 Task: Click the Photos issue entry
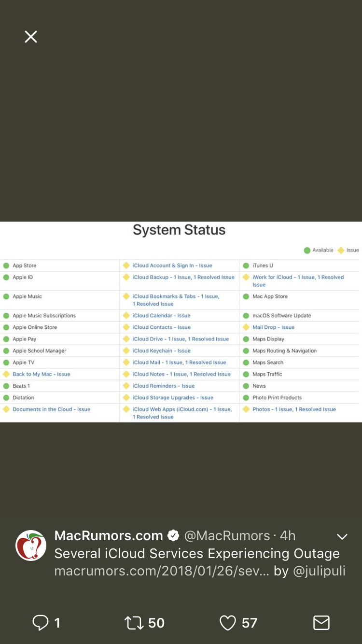pos(294,409)
